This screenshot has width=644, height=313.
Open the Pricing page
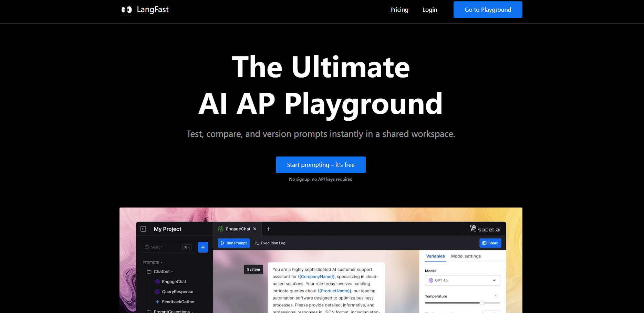(x=399, y=10)
